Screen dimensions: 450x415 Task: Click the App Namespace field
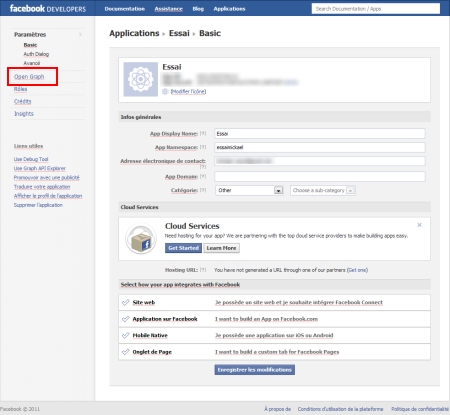tap(320, 147)
